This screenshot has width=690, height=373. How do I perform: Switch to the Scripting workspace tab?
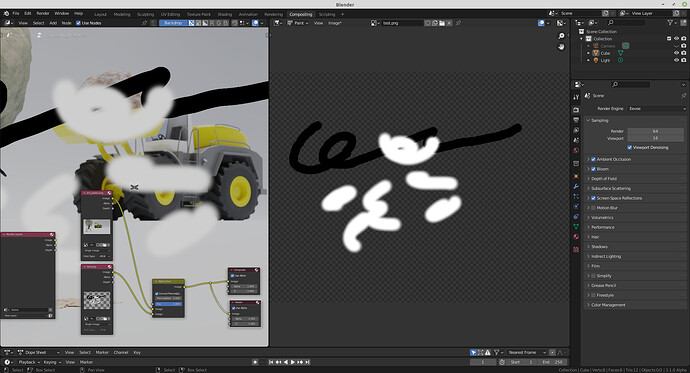pyautogui.click(x=327, y=14)
